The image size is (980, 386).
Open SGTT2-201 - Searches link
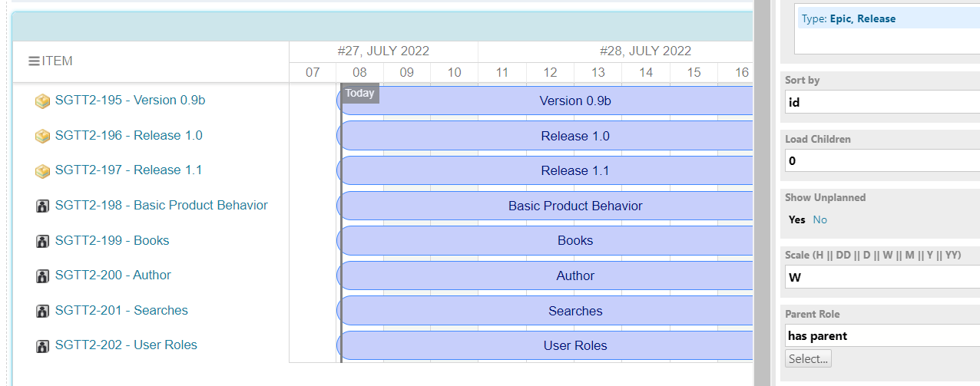point(121,311)
